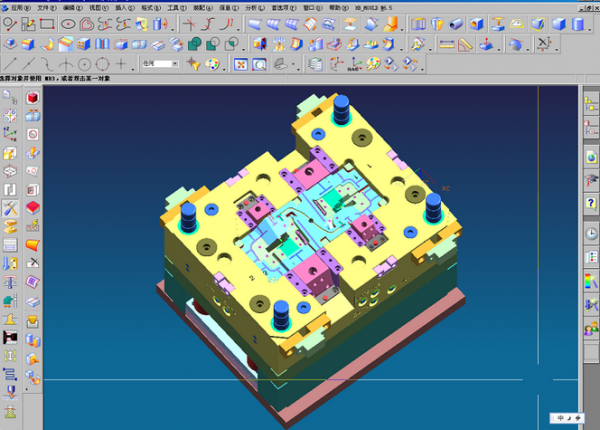Open the History clock tab

[x=591, y=233]
